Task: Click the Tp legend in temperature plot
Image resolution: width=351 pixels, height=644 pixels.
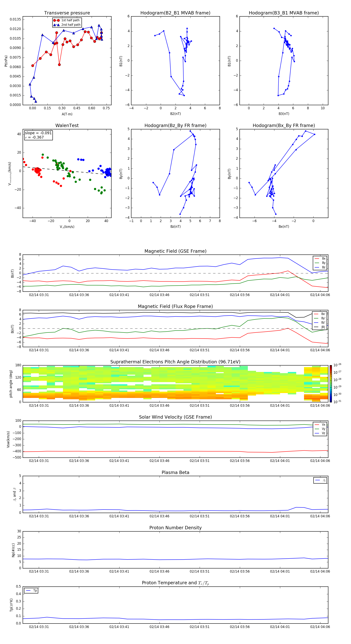Action: 31,591
